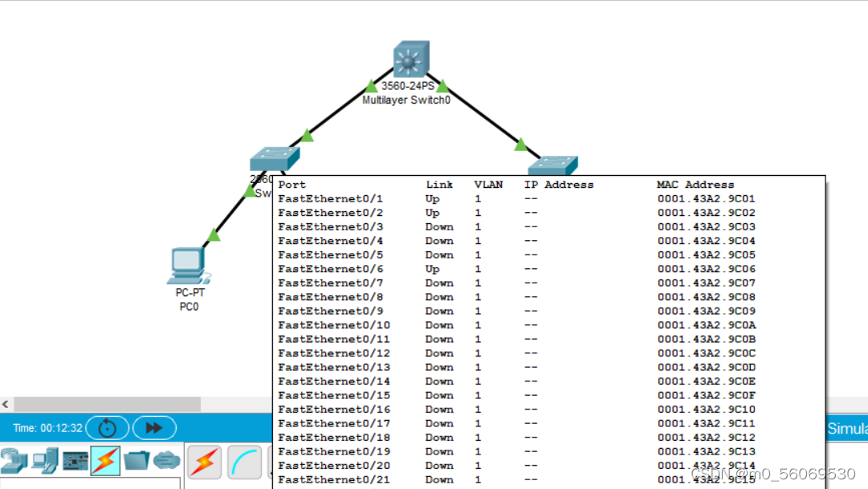Open Miscellaneous folder category

point(137,460)
